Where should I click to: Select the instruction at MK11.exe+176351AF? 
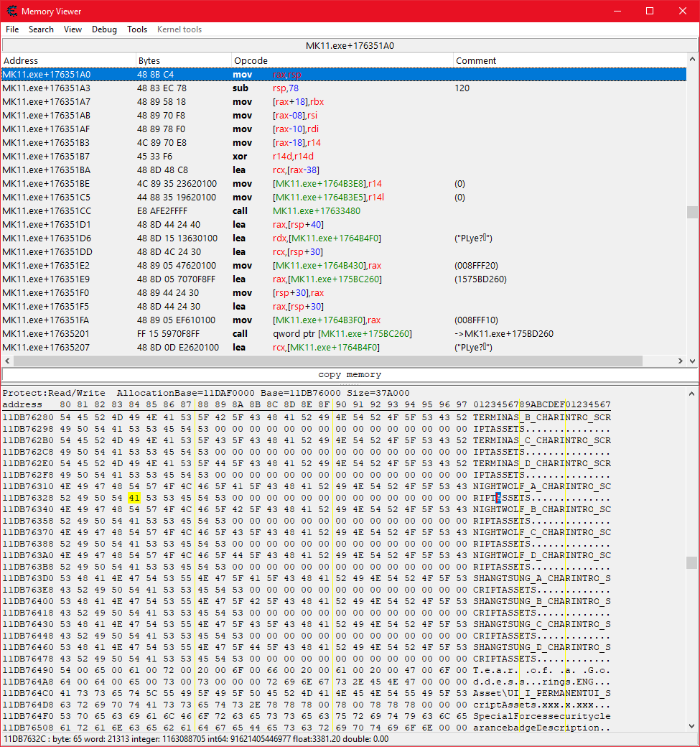coord(344,129)
